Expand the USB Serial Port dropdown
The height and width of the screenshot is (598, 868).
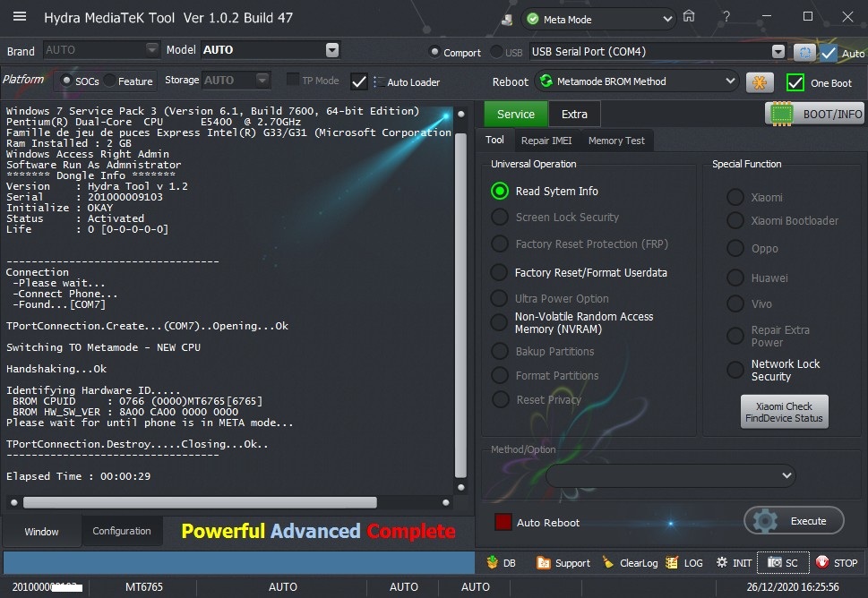coord(778,52)
